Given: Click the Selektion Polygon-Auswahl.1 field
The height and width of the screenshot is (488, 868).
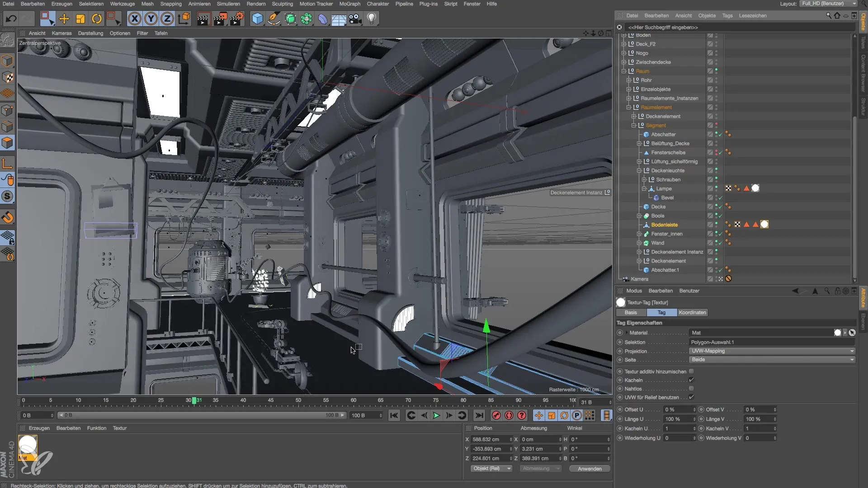Looking at the screenshot, I should pos(772,342).
